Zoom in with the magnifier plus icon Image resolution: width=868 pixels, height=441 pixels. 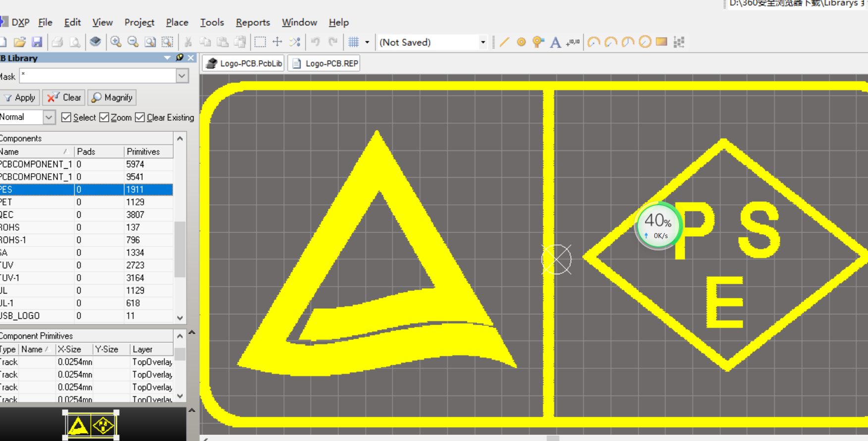[x=116, y=42]
